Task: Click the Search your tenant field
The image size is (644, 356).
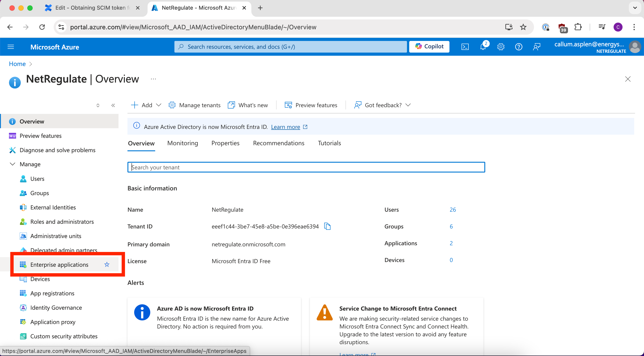Action: click(x=306, y=167)
